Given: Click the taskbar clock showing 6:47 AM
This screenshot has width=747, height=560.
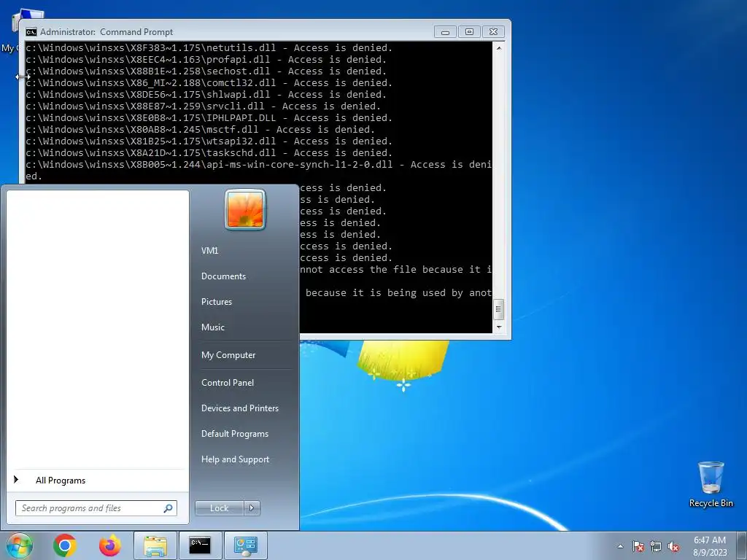Looking at the screenshot, I should click(709, 545).
